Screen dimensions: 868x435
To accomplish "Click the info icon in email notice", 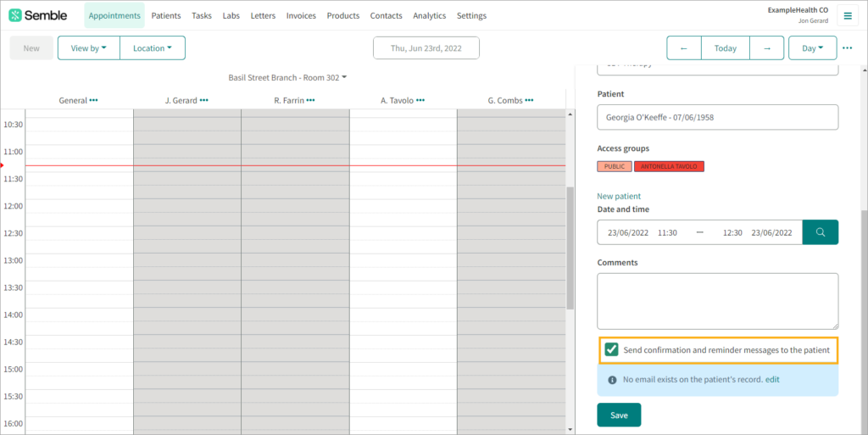I will [x=612, y=380].
